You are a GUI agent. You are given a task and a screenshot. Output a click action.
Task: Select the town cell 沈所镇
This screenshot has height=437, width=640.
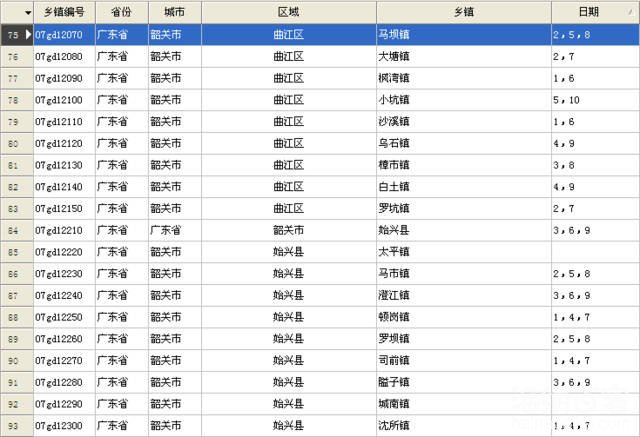click(x=464, y=426)
